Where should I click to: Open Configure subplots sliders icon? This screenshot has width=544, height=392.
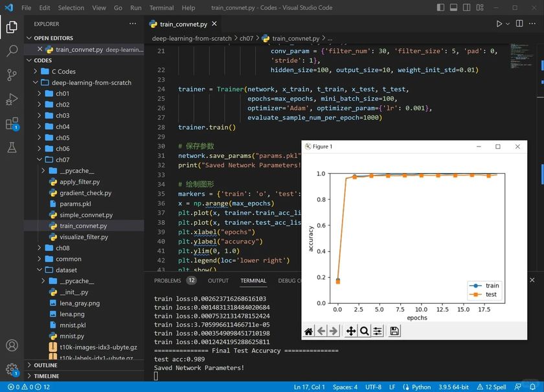[378, 331]
